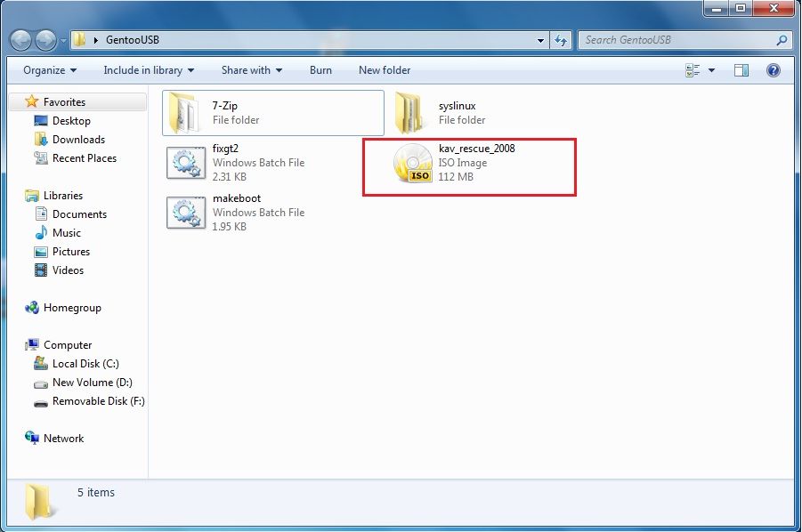Select Computer in navigation pane
The image size is (802, 532).
[x=68, y=345]
